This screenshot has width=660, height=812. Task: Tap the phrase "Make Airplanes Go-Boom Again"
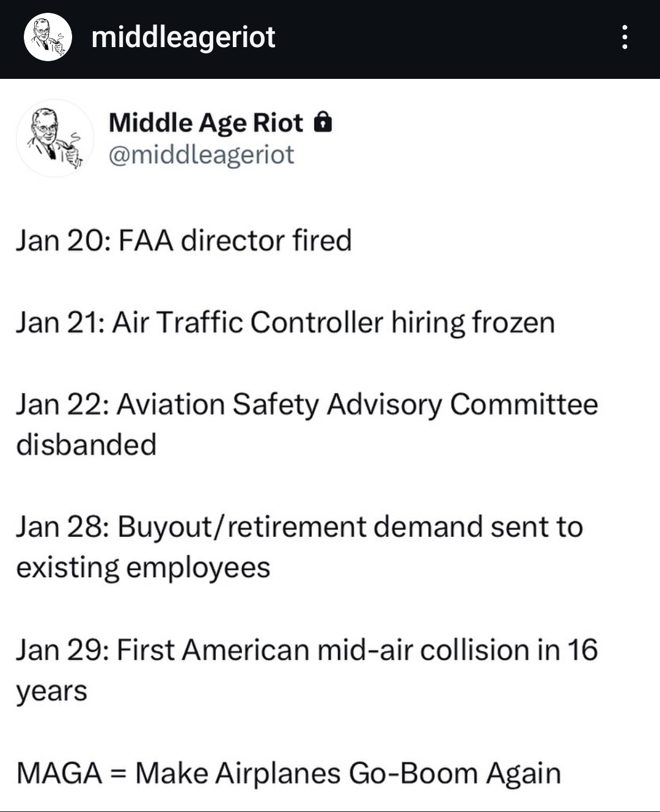coord(348,773)
